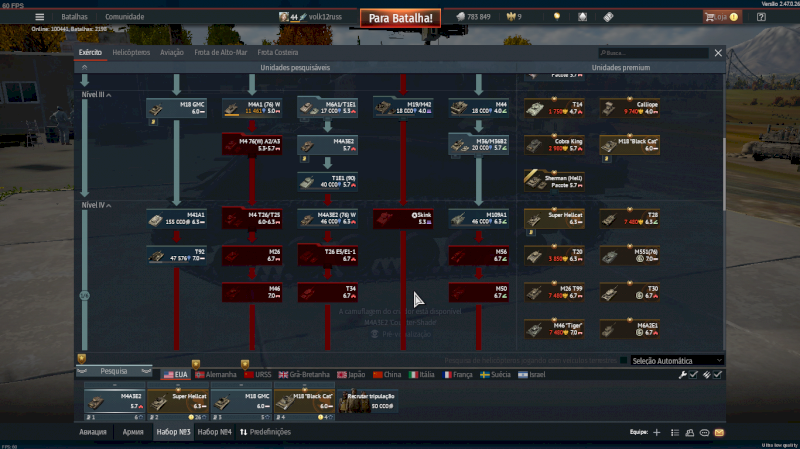Toggle the rightmost checkbox above crew slots
Viewport: 800px width, 449px height.
pyautogui.click(x=717, y=374)
